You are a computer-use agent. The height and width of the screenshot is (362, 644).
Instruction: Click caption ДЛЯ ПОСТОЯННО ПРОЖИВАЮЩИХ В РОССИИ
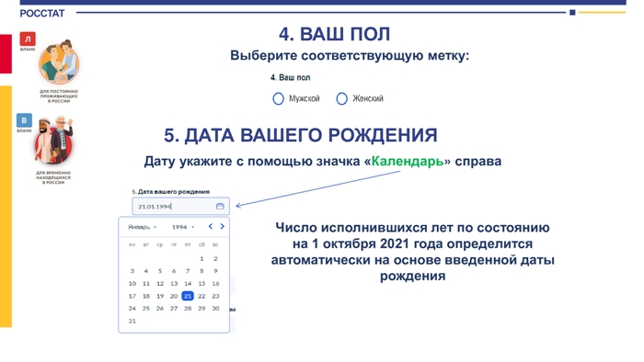pos(59,96)
